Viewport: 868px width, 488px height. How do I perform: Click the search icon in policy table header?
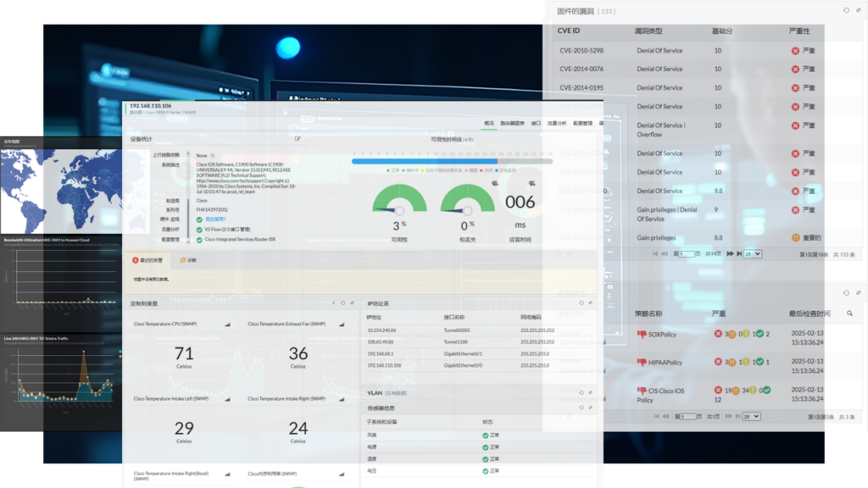(849, 313)
